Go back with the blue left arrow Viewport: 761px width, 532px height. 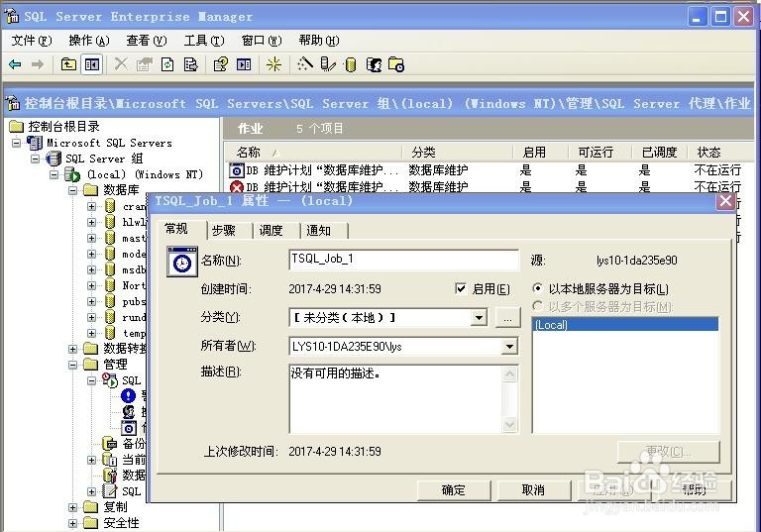pos(15,64)
